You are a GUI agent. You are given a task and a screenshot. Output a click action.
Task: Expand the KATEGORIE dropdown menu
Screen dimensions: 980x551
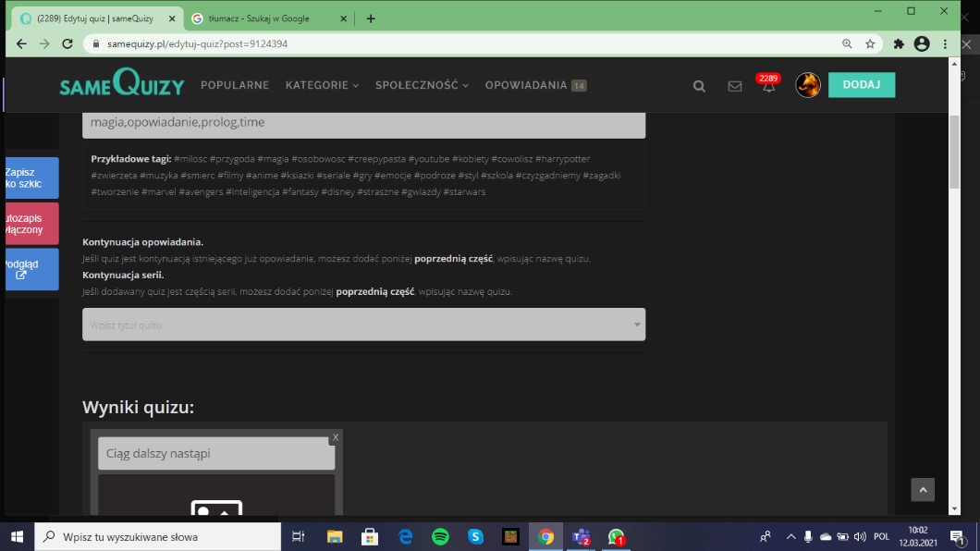click(x=322, y=85)
